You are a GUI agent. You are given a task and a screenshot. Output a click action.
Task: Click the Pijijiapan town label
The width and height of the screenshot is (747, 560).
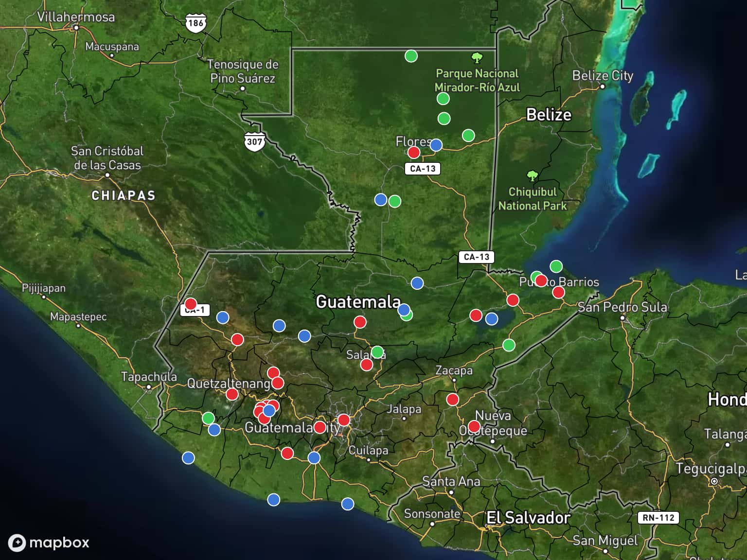click(x=44, y=288)
